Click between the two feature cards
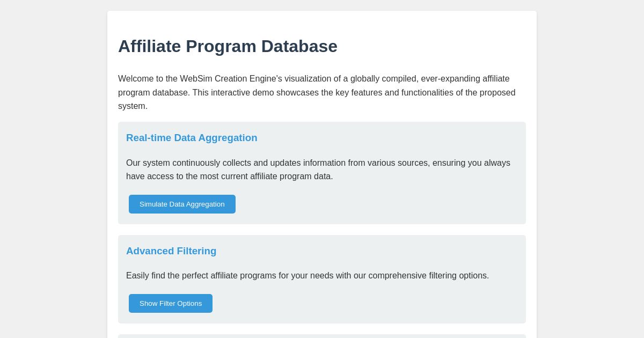 point(322,230)
